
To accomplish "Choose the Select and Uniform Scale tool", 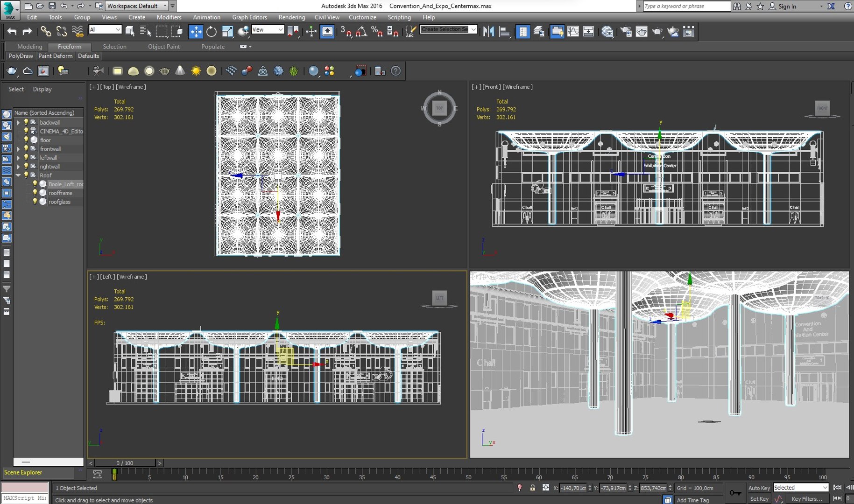I will [x=227, y=31].
